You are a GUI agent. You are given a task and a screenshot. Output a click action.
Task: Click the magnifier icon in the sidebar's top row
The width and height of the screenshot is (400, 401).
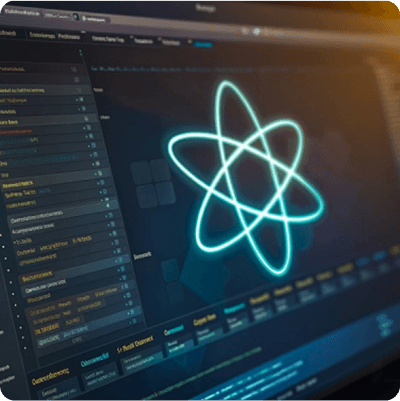pos(73,69)
